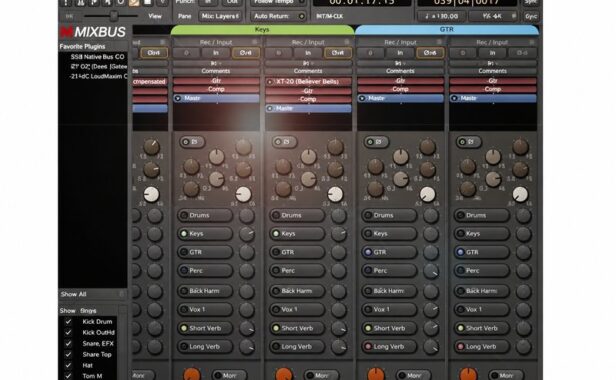Click white filter knob on last GTR strip
This screenshot has width=616, height=380.
click(x=520, y=195)
